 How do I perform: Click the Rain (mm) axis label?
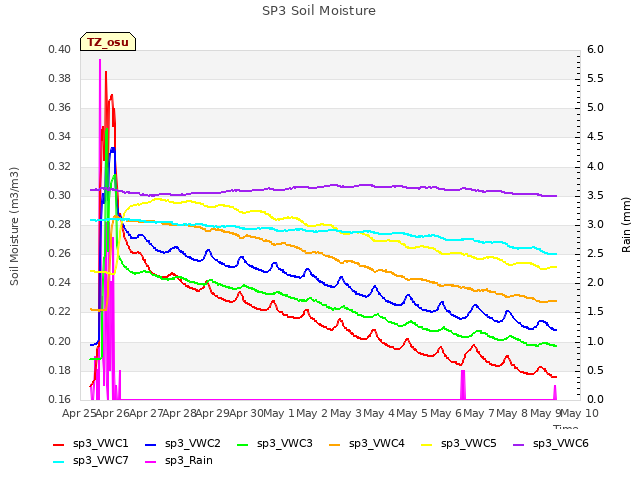626,225
